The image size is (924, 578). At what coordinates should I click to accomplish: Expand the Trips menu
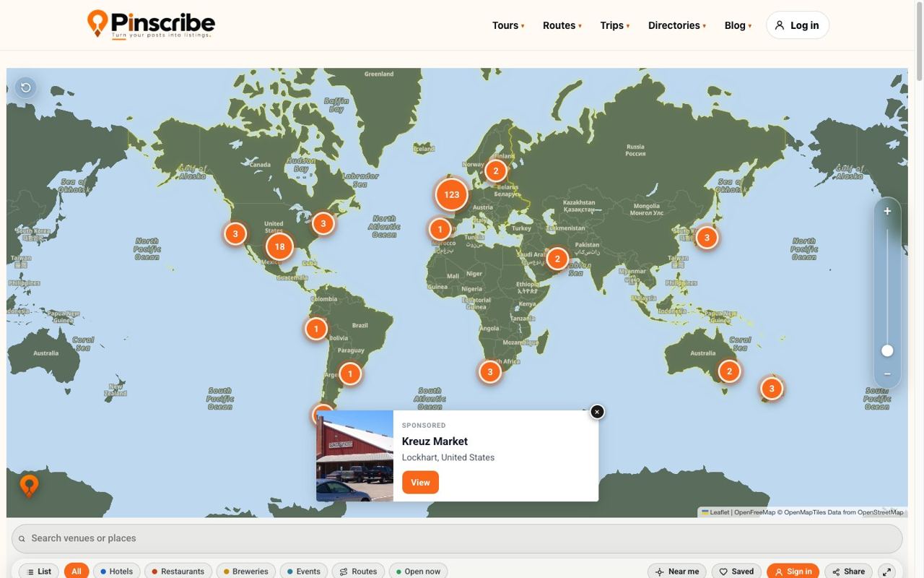615,25
